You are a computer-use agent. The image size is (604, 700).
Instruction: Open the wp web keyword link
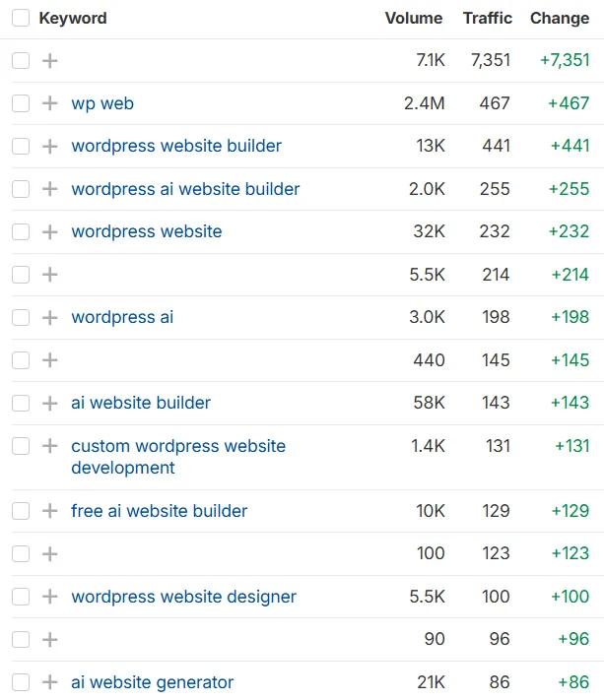click(102, 103)
